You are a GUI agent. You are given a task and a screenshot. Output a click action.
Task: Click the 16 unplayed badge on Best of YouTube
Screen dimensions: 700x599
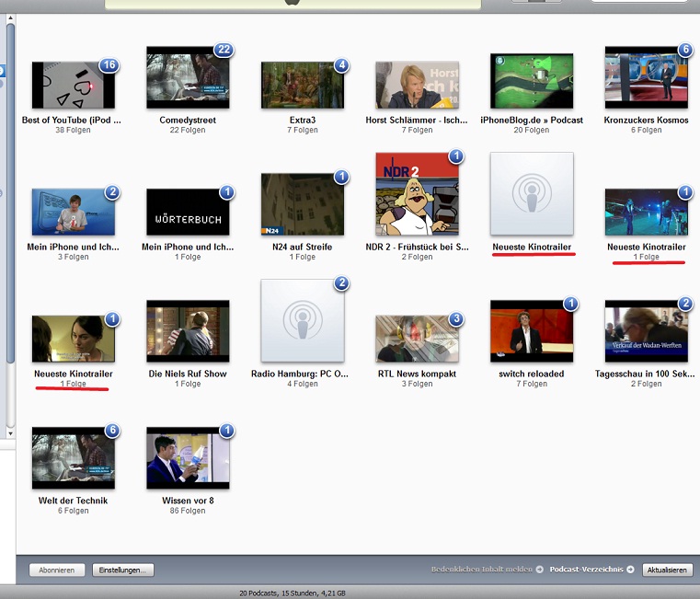pos(109,65)
